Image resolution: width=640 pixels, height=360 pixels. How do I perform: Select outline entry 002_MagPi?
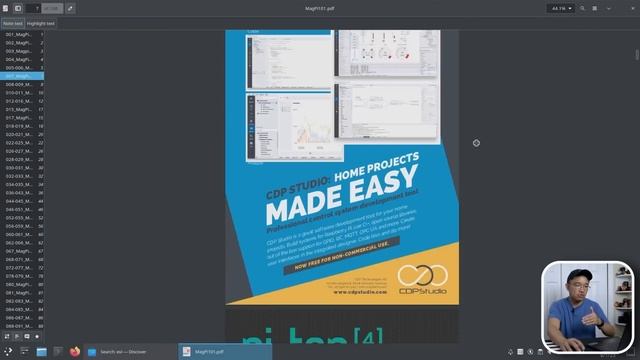tap(22, 43)
